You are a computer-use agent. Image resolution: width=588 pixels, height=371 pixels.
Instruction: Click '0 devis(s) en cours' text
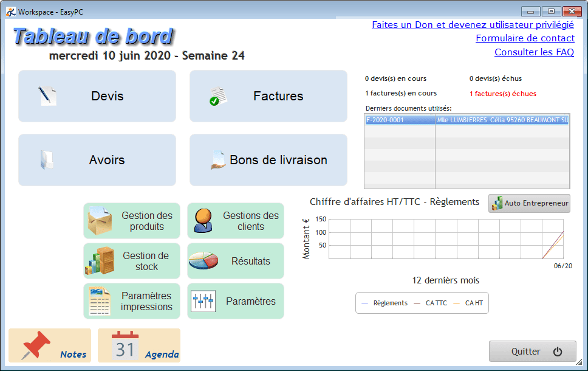(x=395, y=78)
